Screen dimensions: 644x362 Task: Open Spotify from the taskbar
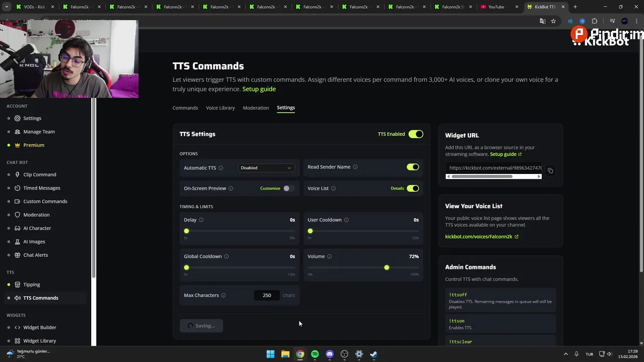[x=315, y=354]
